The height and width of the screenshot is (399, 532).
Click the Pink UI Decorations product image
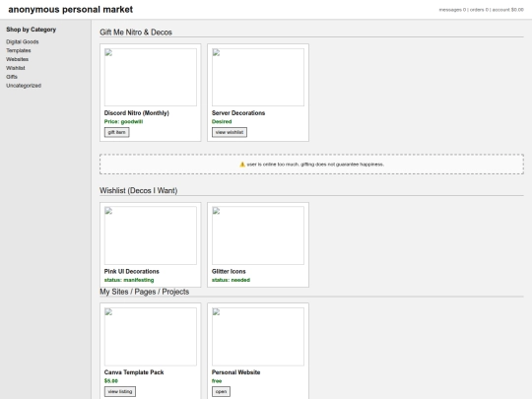[x=151, y=235]
